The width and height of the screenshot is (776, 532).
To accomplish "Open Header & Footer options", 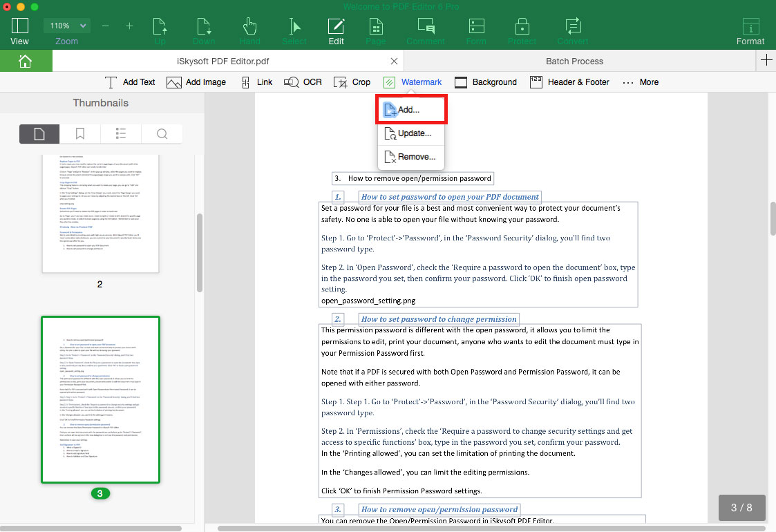I will (x=569, y=82).
